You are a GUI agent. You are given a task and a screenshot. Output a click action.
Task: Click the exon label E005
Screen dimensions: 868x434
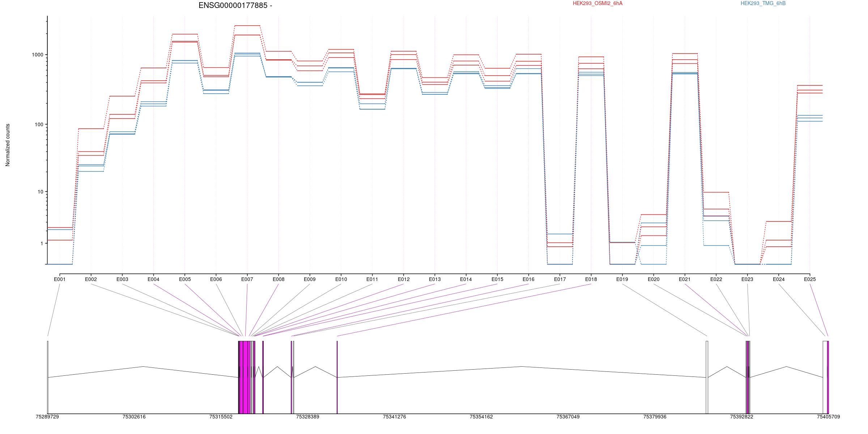[x=185, y=279]
